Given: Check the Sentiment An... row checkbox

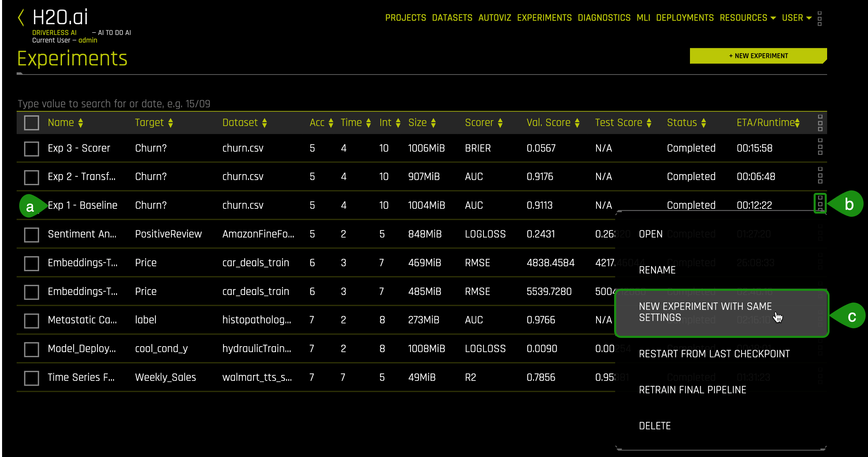Looking at the screenshot, I should [32, 234].
